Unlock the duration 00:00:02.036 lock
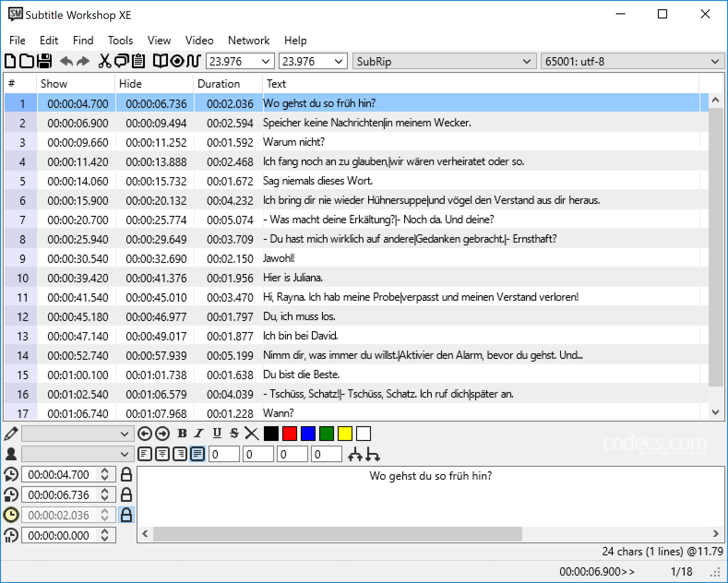The width and height of the screenshot is (728, 583). [126, 515]
